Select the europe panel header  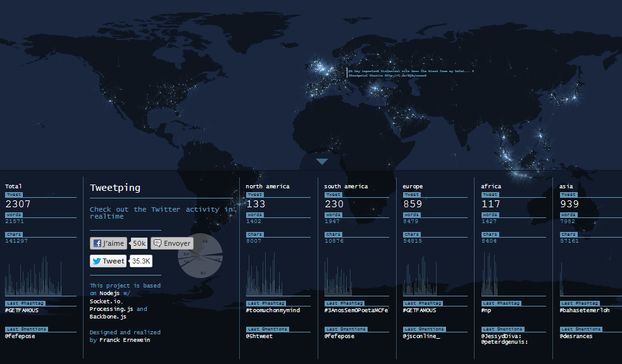click(413, 186)
